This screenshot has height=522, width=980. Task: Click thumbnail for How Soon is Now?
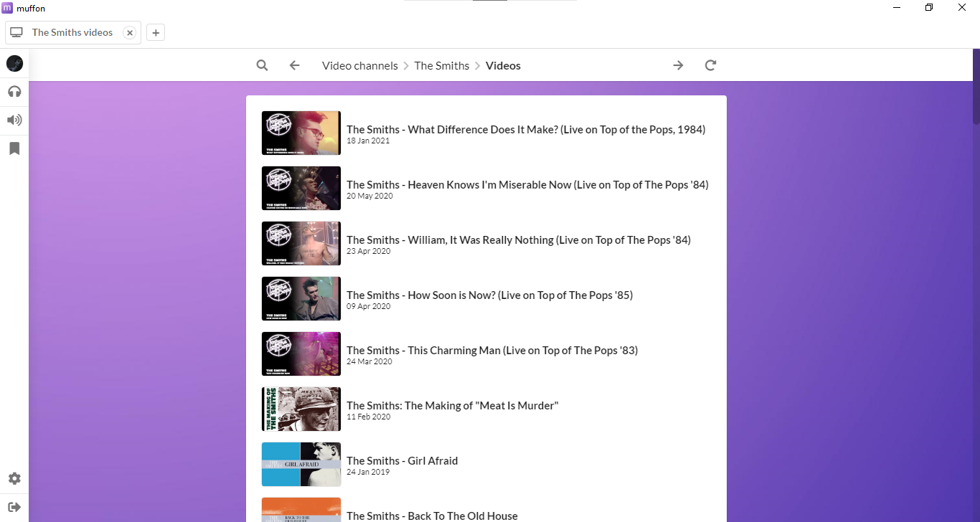click(301, 298)
